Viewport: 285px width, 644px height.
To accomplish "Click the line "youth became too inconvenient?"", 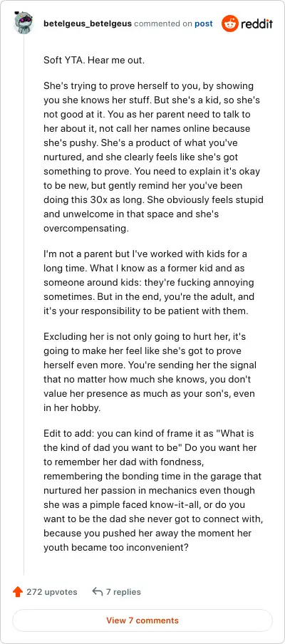I will pos(116,548).
